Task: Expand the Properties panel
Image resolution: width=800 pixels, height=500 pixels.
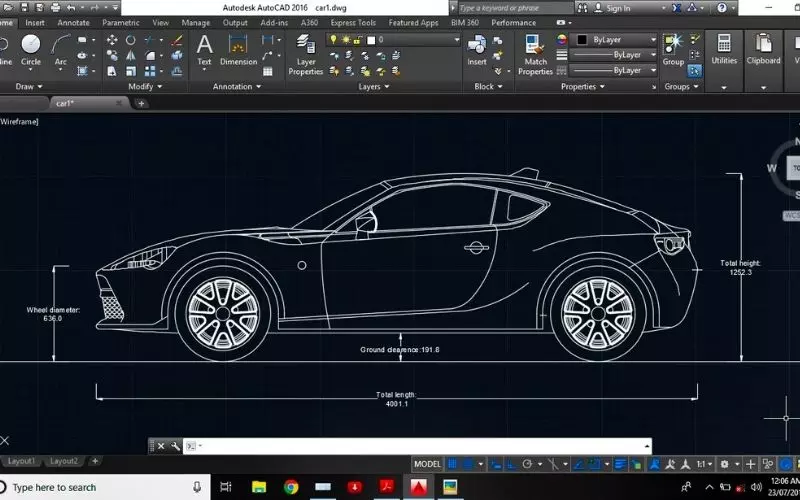Action: (x=583, y=87)
